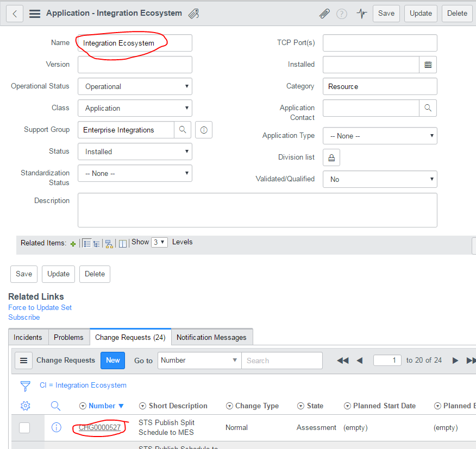Search for a Support Group via magnifier icon

coord(183,130)
